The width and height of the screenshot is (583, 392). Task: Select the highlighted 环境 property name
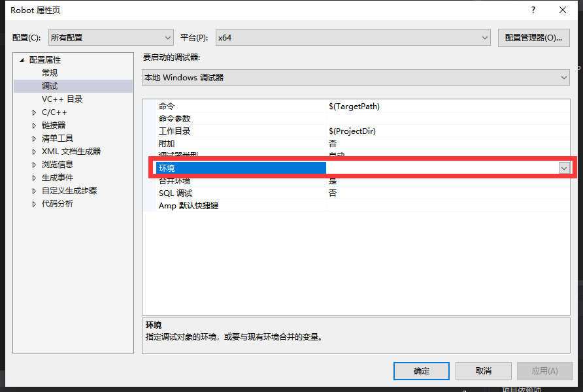pyautogui.click(x=241, y=168)
